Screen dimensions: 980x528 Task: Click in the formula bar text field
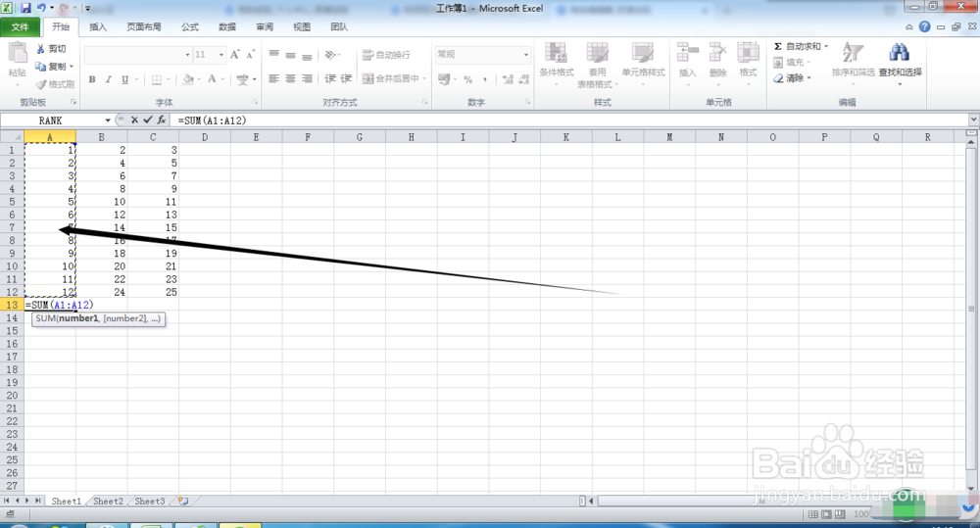[x=570, y=120]
